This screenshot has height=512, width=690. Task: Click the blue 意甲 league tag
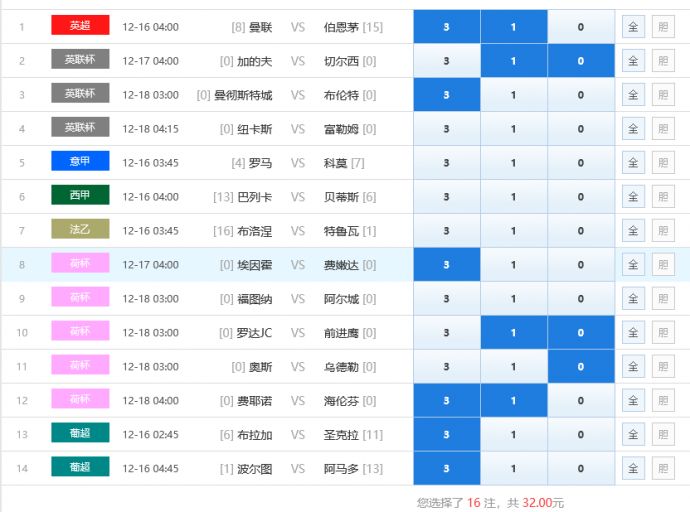click(80, 161)
